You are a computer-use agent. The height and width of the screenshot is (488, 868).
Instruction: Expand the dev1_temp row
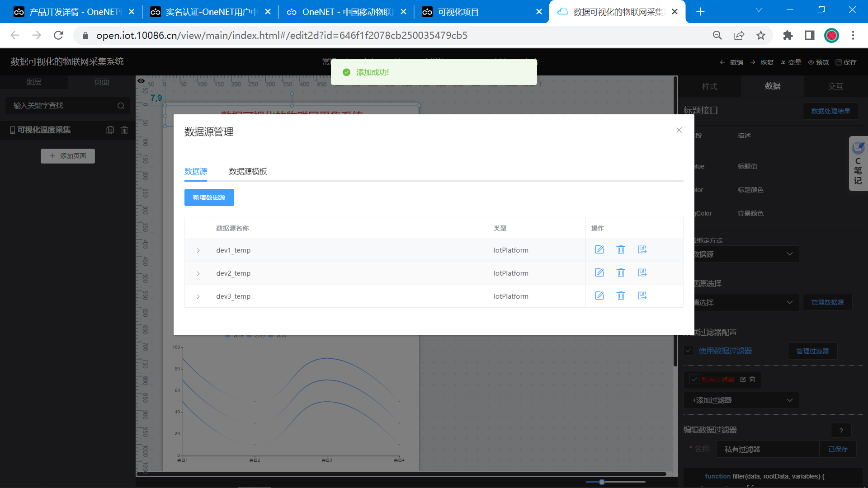(198, 250)
